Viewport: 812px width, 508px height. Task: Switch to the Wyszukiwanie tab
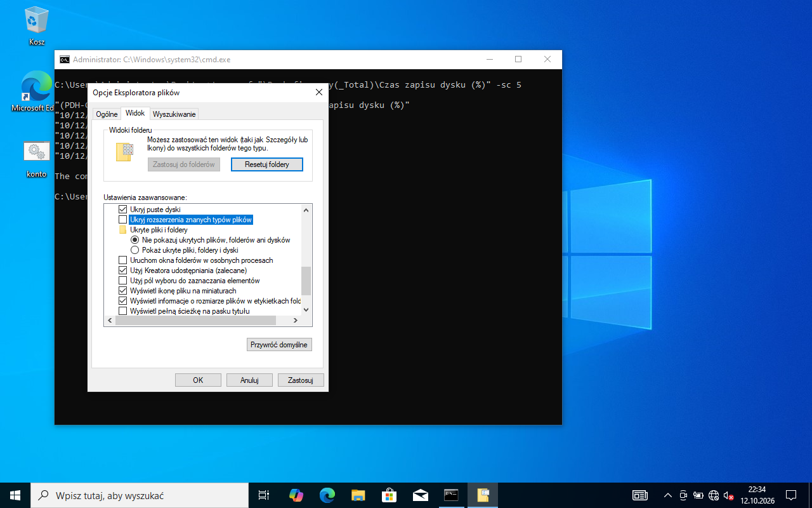[x=174, y=114]
